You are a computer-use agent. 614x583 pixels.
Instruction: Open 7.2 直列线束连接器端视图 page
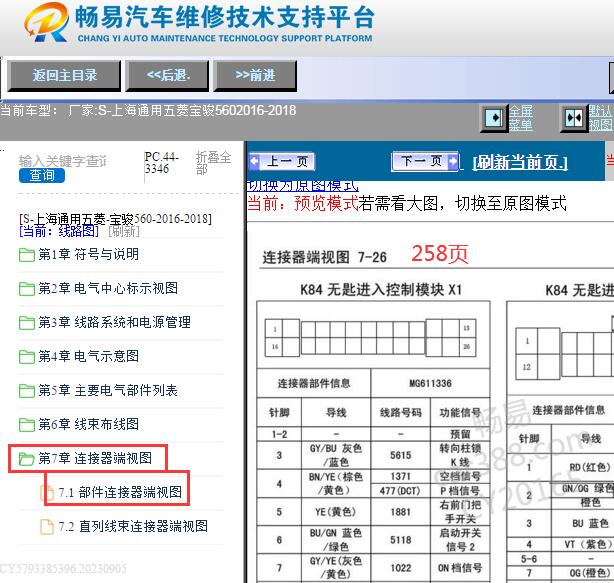point(133,526)
